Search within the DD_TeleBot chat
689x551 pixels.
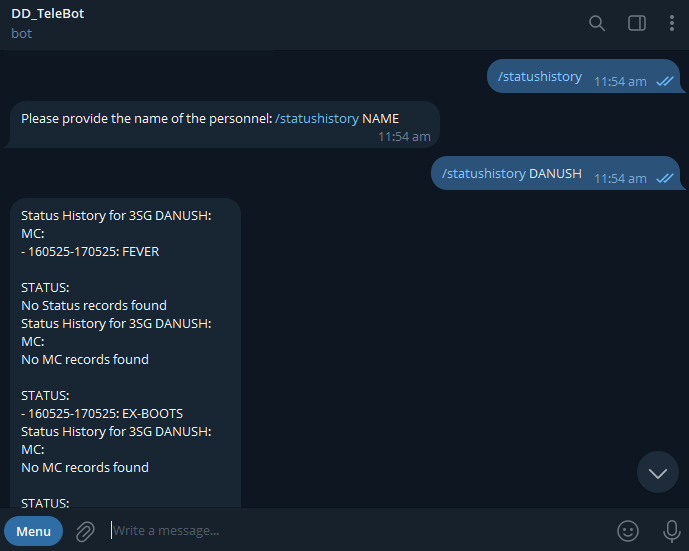pyautogui.click(x=597, y=23)
